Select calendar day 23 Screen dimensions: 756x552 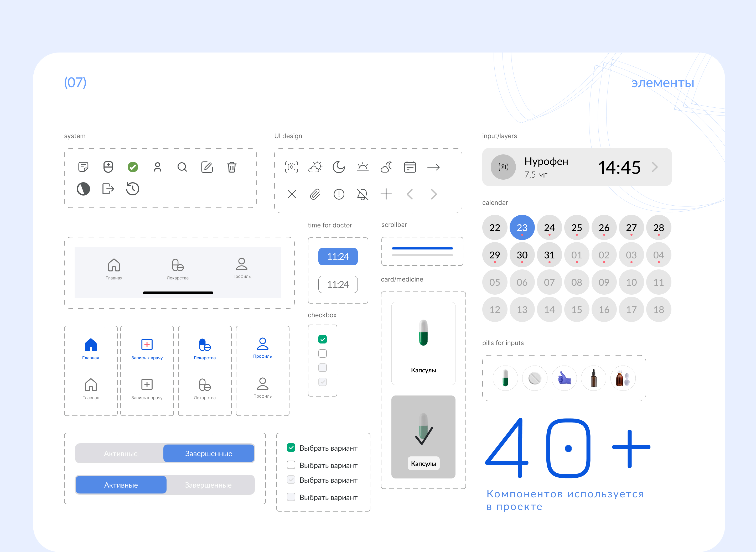tap(522, 228)
